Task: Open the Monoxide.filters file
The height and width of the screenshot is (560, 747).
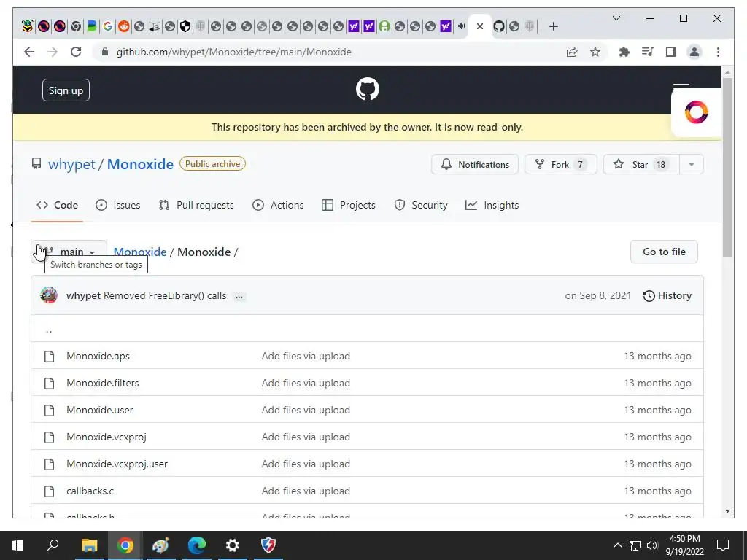Action: click(103, 384)
